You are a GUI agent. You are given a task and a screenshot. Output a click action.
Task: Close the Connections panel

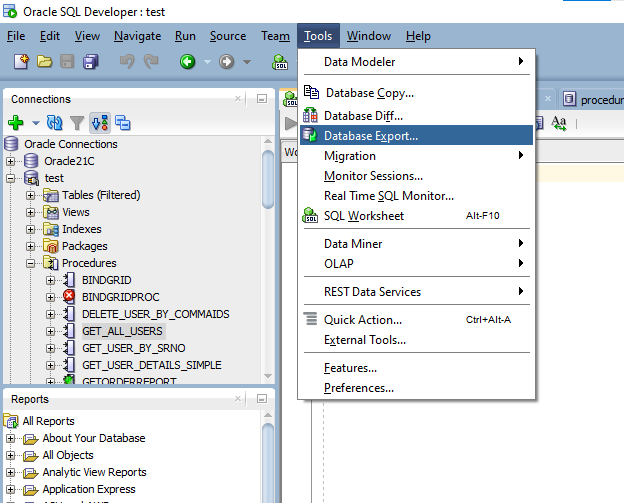click(238, 98)
